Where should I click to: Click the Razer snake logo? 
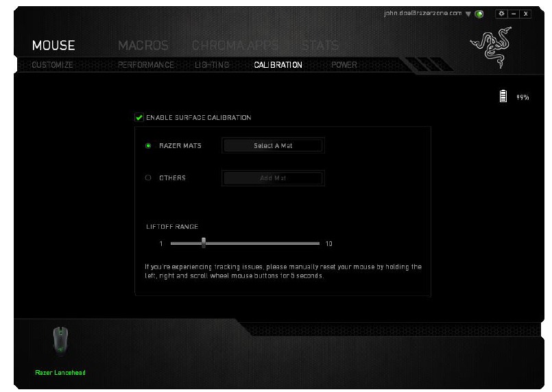(x=491, y=47)
